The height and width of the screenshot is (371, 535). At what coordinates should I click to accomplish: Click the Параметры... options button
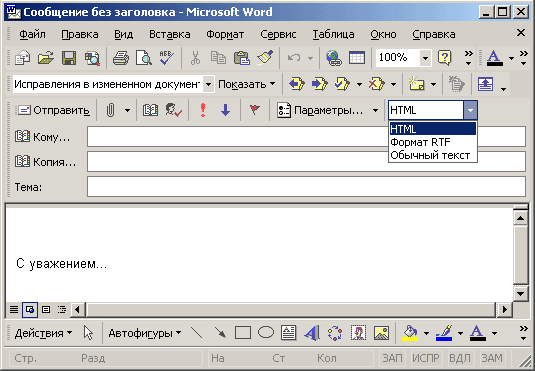point(320,110)
